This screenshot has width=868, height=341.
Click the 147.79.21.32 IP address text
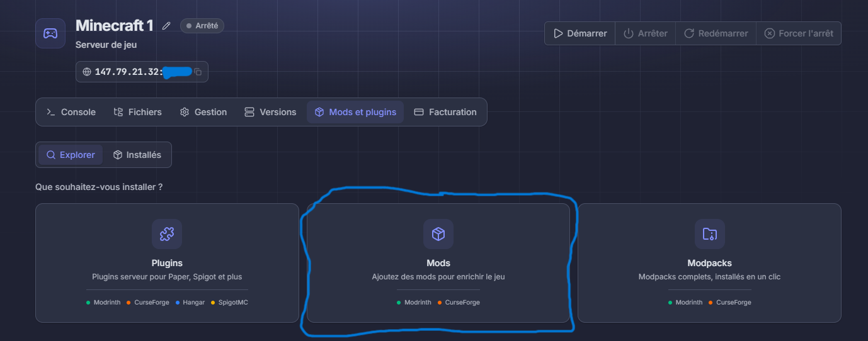(x=128, y=72)
